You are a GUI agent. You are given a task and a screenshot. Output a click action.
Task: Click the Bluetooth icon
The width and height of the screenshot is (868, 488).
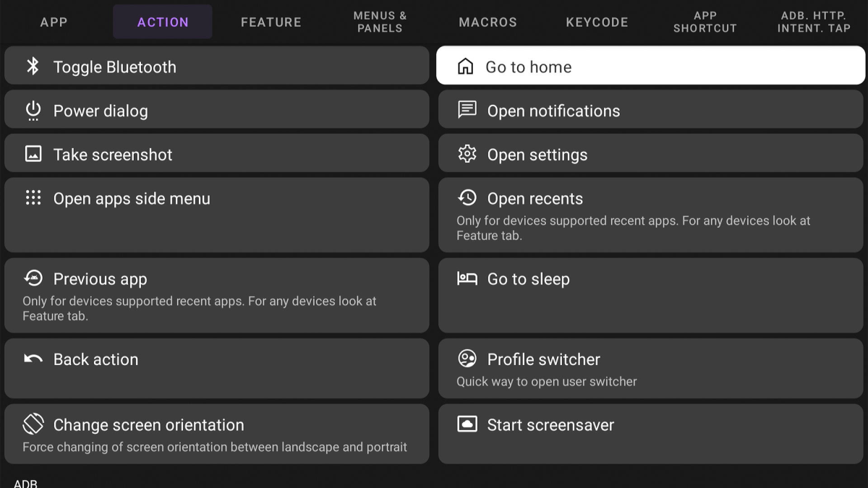[33, 67]
